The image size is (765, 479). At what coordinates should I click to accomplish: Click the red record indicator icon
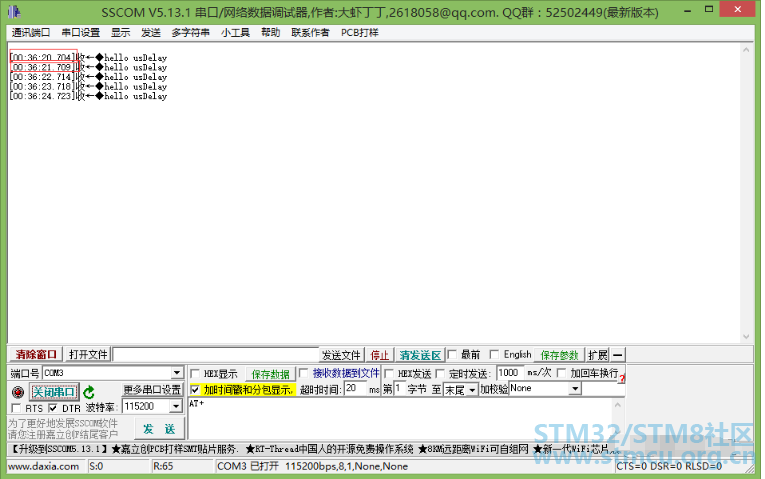tap(18, 392)
